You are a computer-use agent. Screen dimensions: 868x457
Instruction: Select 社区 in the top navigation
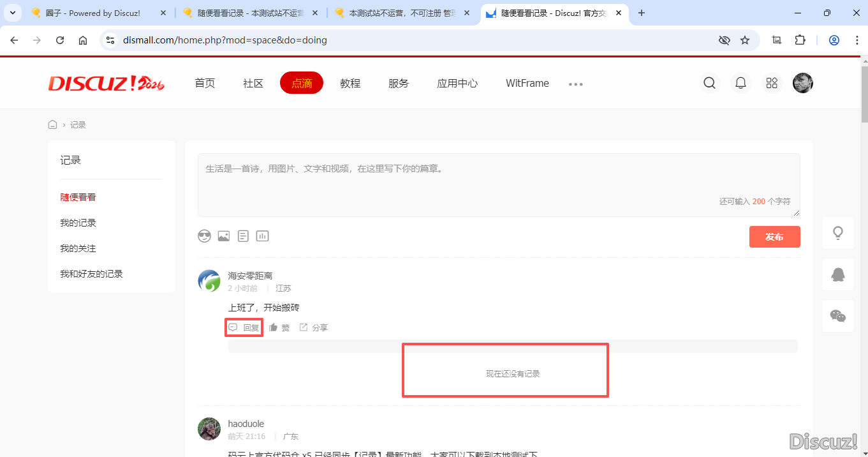[253, 83]
